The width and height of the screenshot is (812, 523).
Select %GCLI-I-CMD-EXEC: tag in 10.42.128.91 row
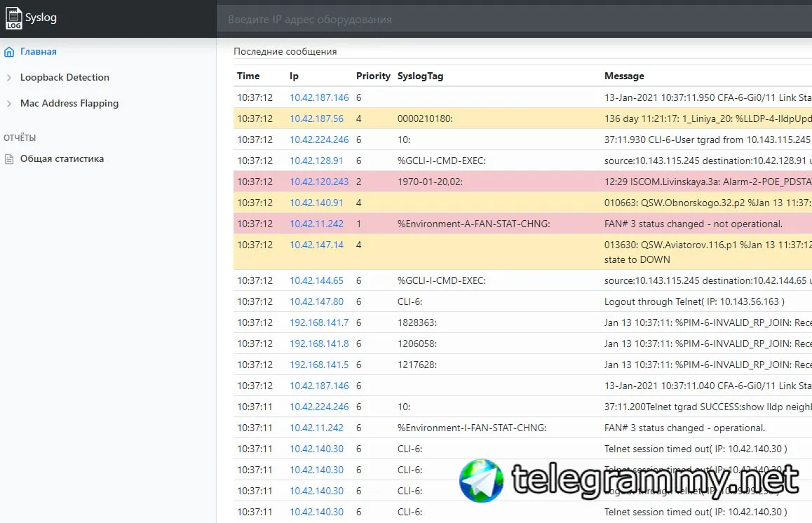tap(441, 161)
